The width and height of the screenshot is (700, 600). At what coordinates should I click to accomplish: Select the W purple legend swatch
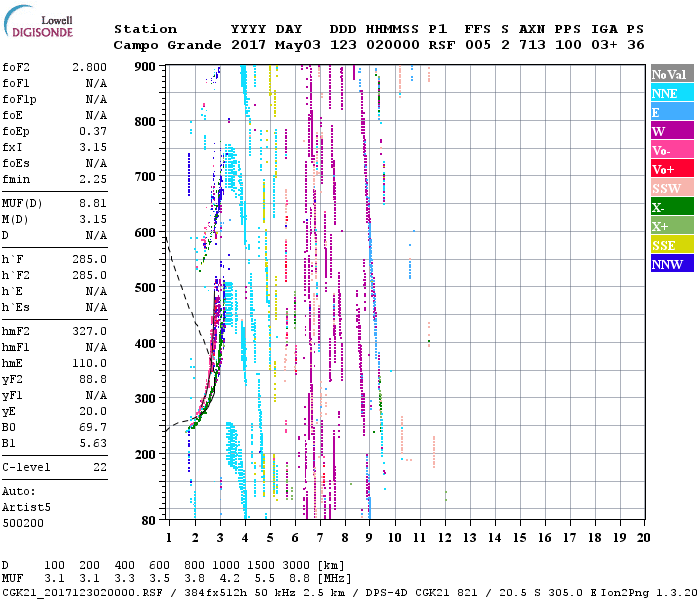[672, 131]
